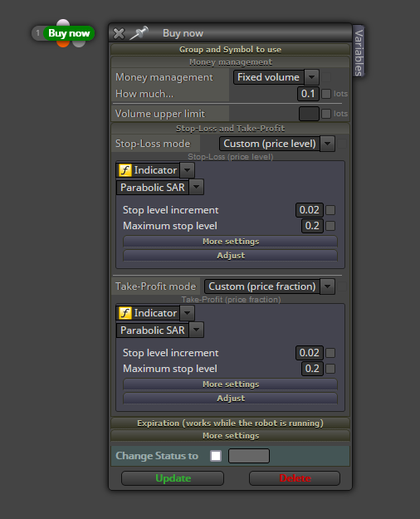Toggle checkbox next to Take-Profit mode dropdown

pos(342,286)
